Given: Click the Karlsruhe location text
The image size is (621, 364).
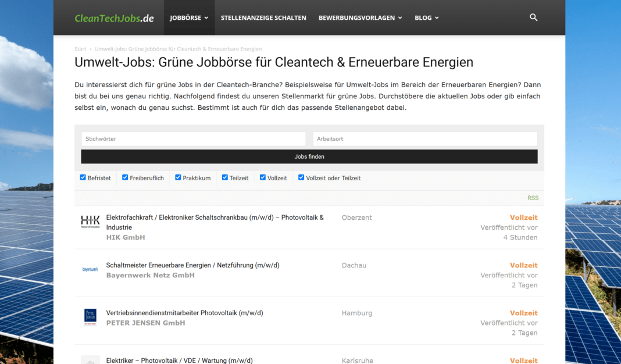Looking at the screenshot, I should [357, 361].
